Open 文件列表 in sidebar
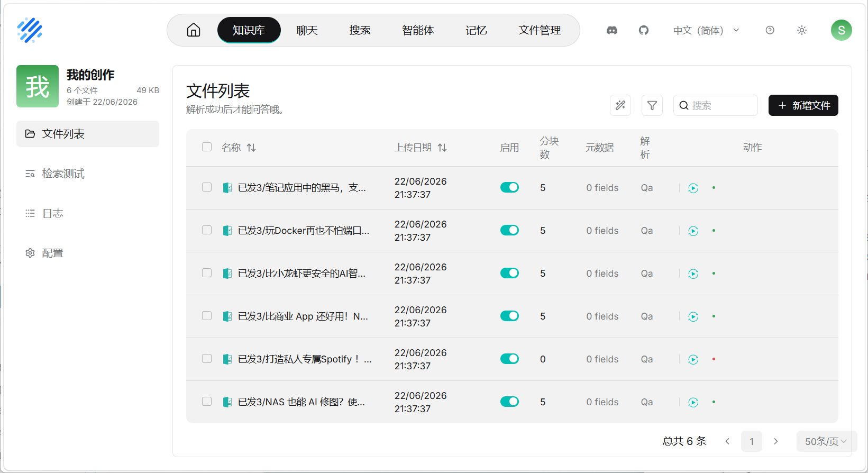Image resolution: width=868 pixels, height=473 pixels. pos(88,134)
